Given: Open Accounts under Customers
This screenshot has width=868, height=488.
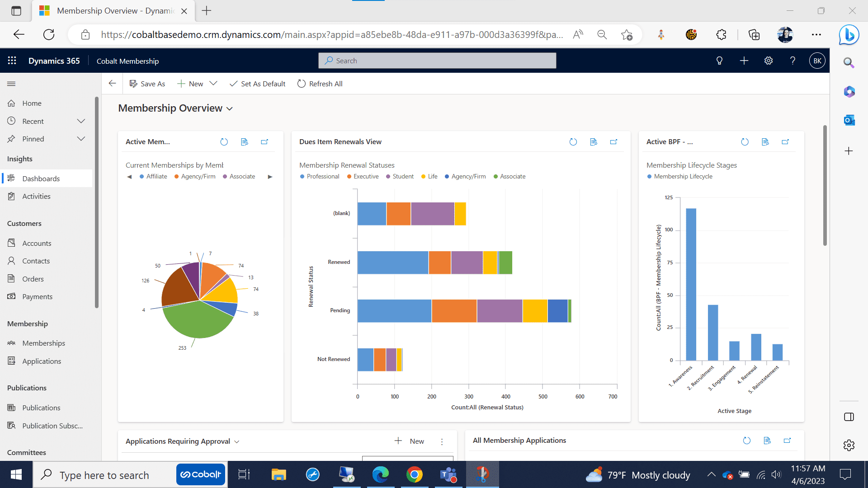Looking at the screenshot, I should point(37,243).
